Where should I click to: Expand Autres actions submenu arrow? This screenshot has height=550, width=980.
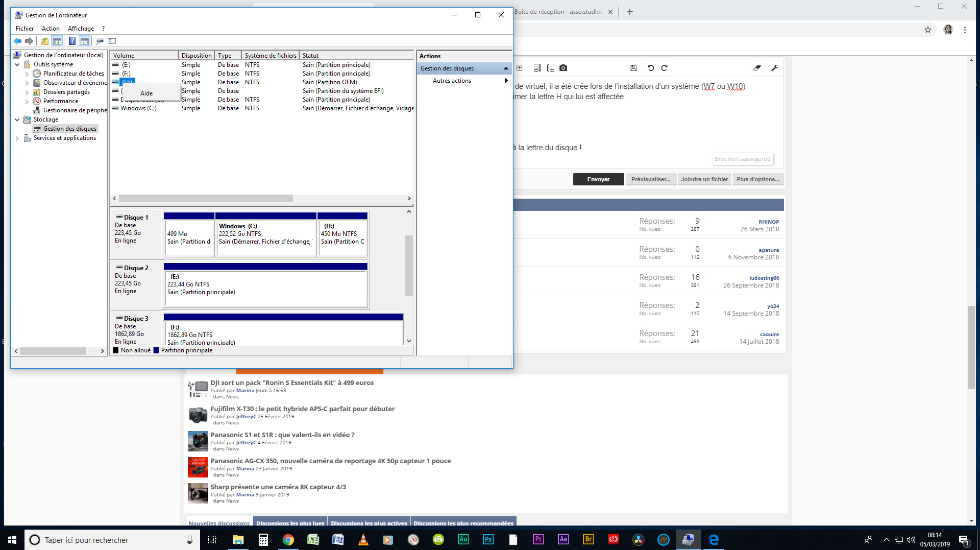[x=506, y=81]
